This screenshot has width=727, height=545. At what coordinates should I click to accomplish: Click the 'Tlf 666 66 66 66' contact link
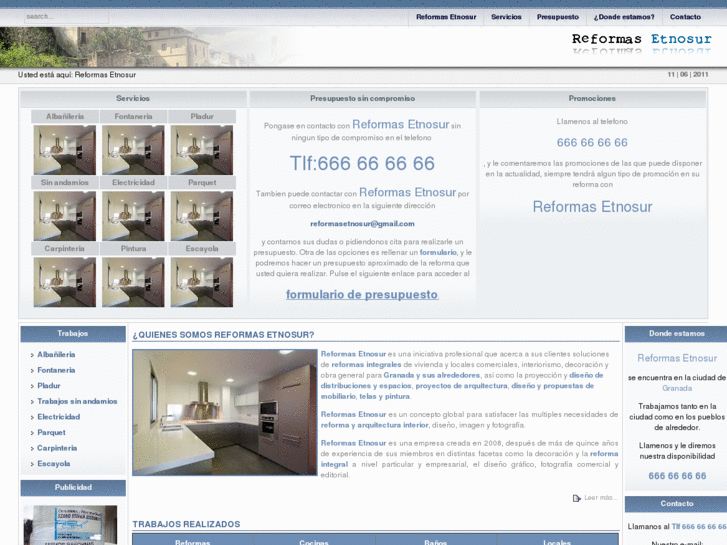[x=699, y=526]
